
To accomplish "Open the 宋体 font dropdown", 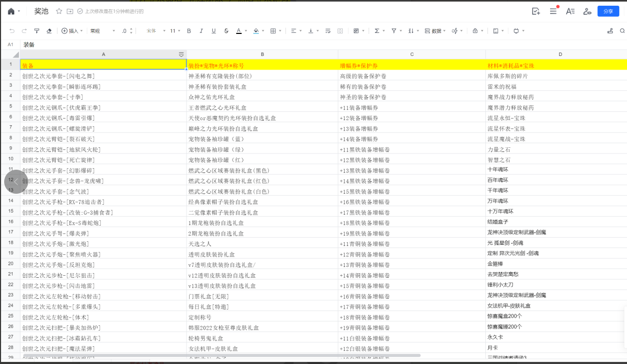I will coord(154,31).
